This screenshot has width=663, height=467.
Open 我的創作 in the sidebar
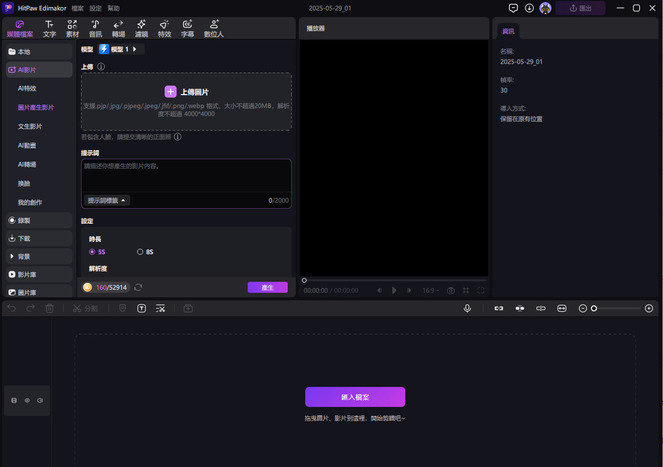coord(30,203)
